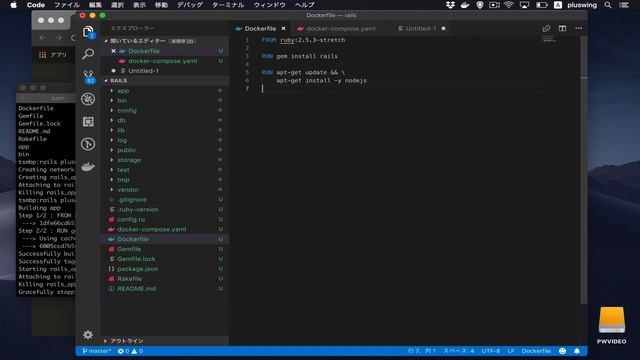
Task: Open the Search view icon
Action: pos(88,54)
